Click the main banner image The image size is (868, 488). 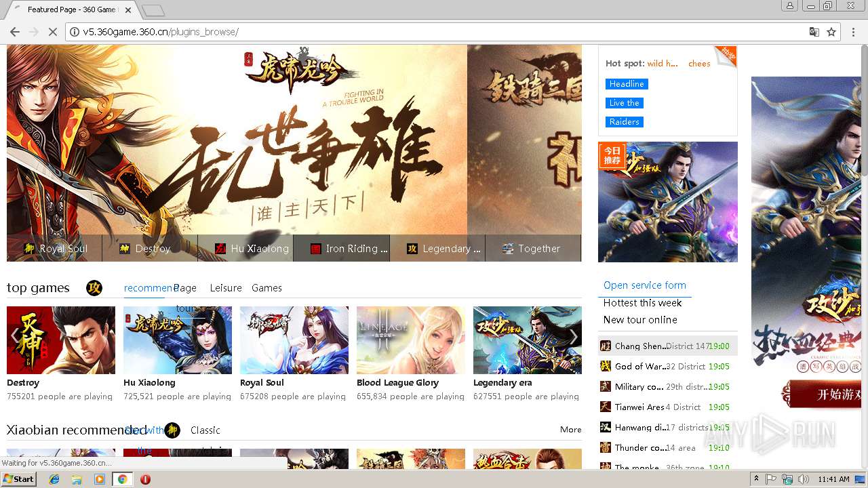point(237,140)
